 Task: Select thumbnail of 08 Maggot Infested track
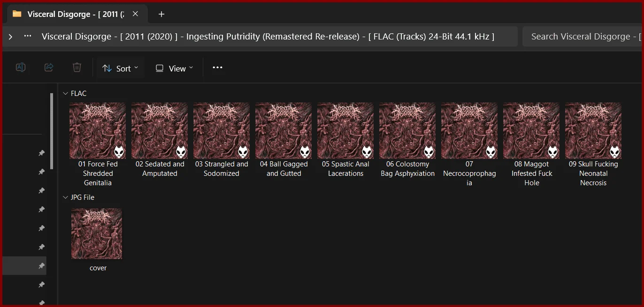coord(531,131)
